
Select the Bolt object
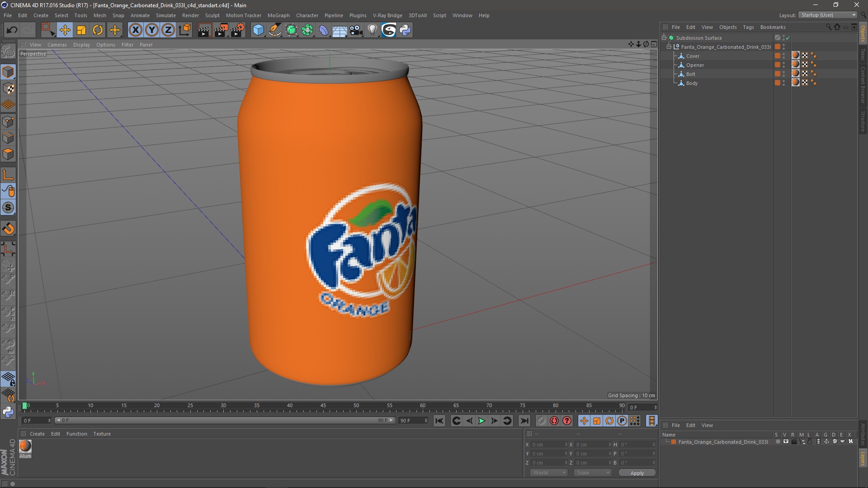click(691, 74)
